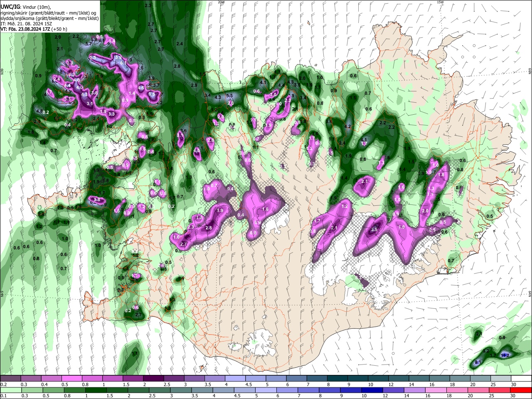Pick the purple swatch labeled 12 on lower scale
Screen dimensions: 532x399
click(393, 390)
